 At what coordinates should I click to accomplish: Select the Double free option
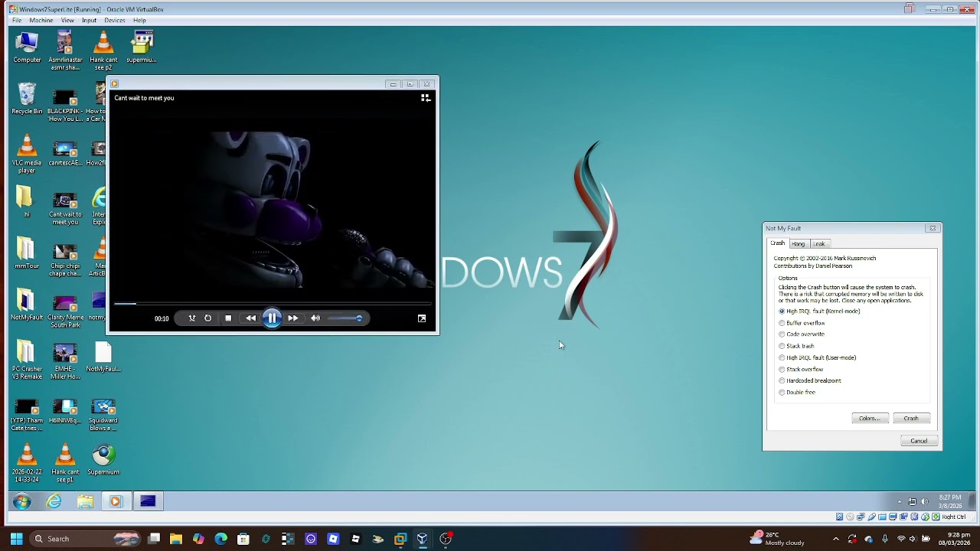tap(797, 392)
